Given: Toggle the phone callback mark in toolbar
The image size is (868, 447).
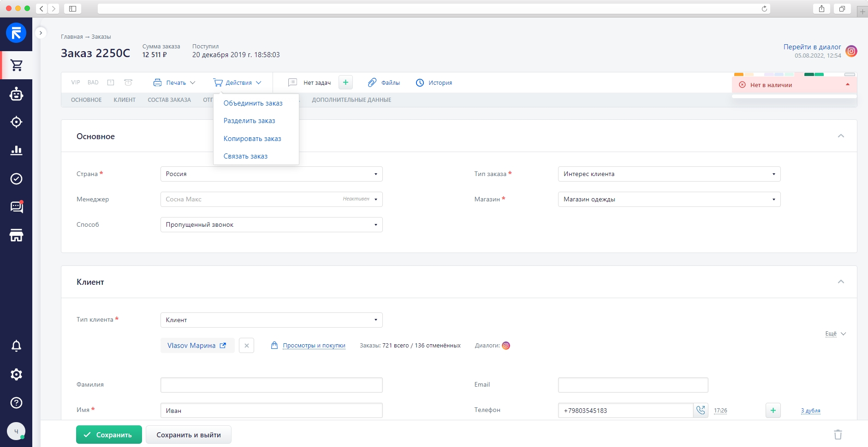Looking at the screenshot, I should click(128, 82).
